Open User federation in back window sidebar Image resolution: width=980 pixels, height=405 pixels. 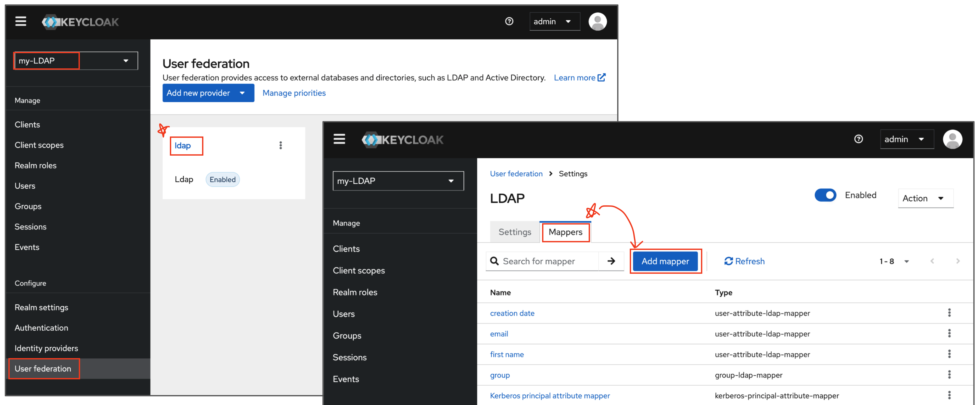(43, 369)
